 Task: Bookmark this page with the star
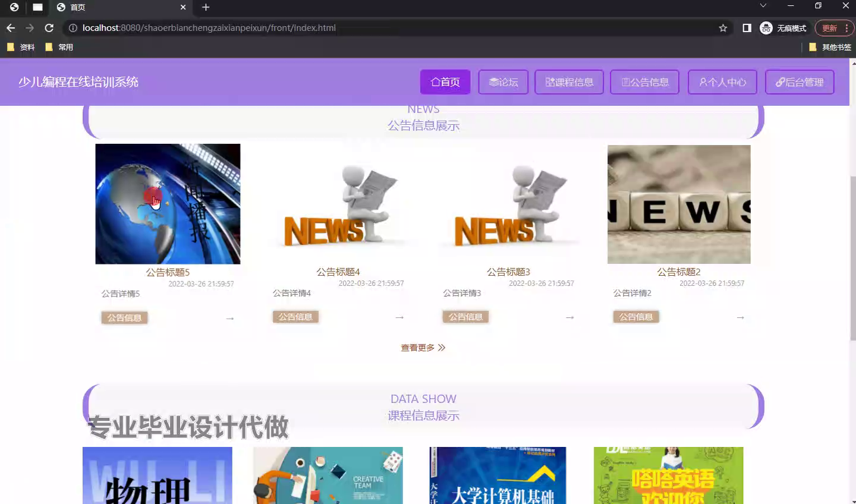[723, 28]
